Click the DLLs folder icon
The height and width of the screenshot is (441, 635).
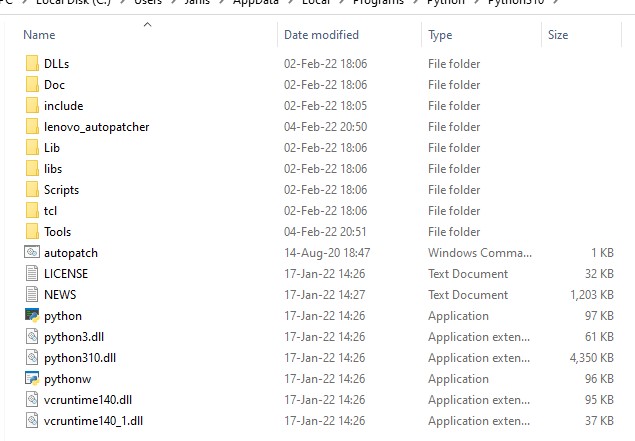(31, 64)
